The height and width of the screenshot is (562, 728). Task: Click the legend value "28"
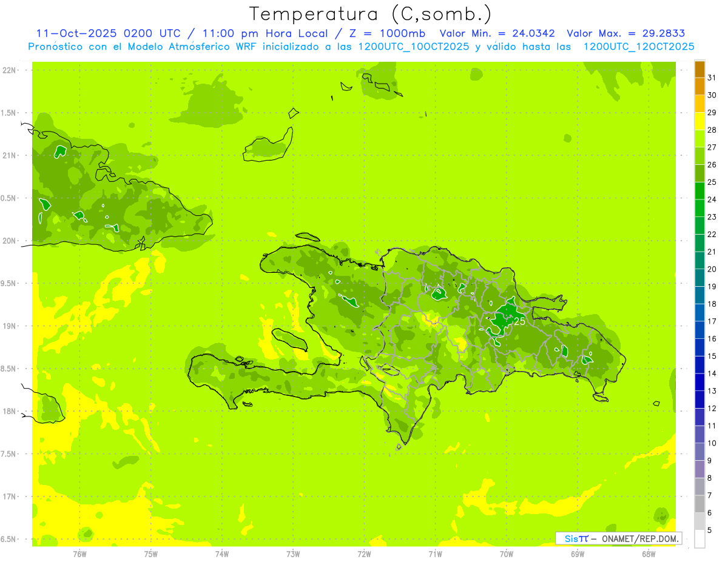click(x=712, y=130)
